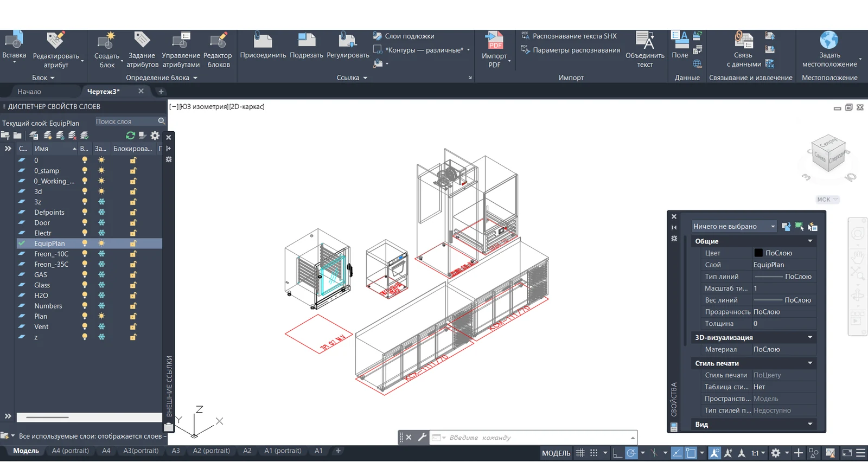Click the МОДЕЛЬ status bar button

pos(556,453)
